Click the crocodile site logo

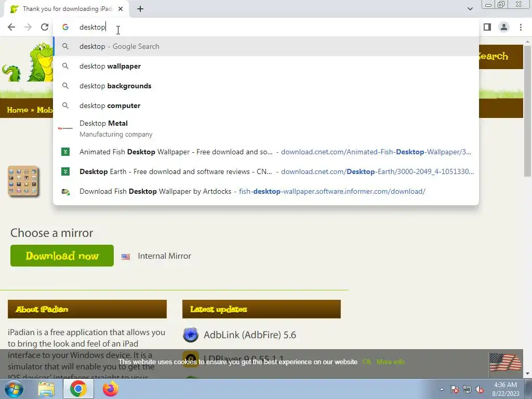click(x=28, y=62)
